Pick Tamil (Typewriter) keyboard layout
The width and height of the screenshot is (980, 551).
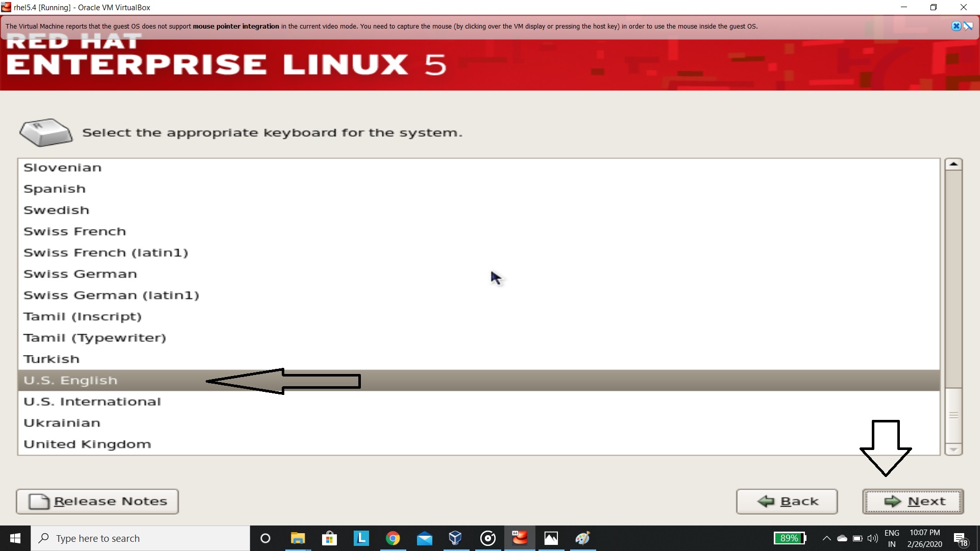(95, 338)
